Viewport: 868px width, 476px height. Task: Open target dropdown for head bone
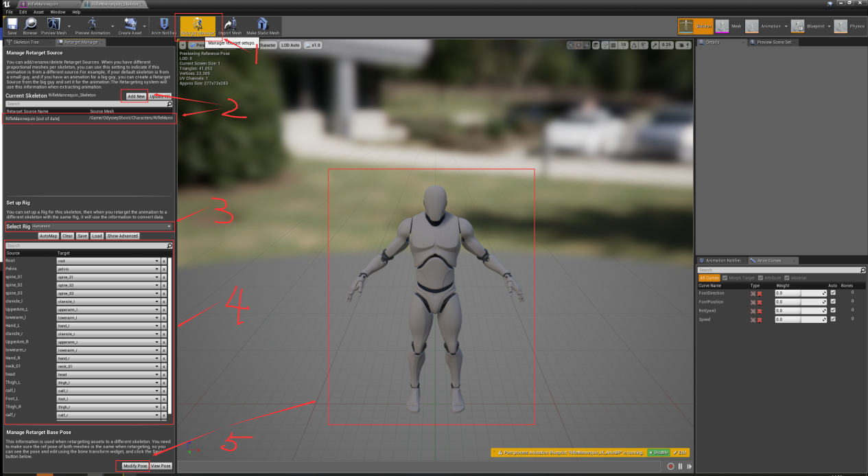point(108,374)
